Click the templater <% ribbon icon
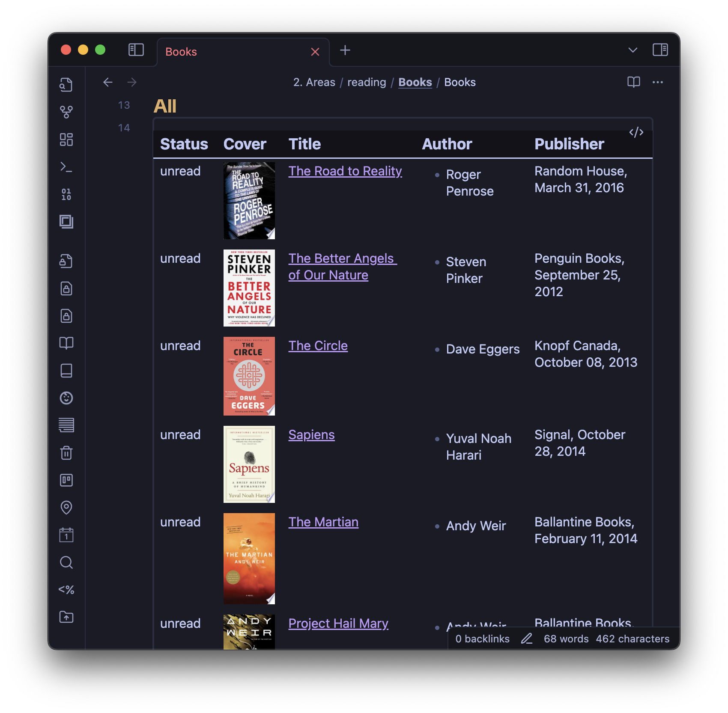Viewport: 728px width, 713px height. click(66, 590)
